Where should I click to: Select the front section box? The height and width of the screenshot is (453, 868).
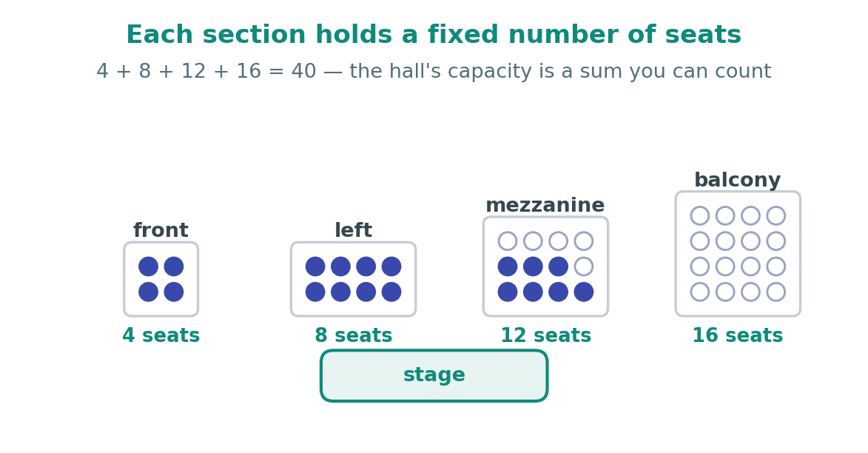161,279
